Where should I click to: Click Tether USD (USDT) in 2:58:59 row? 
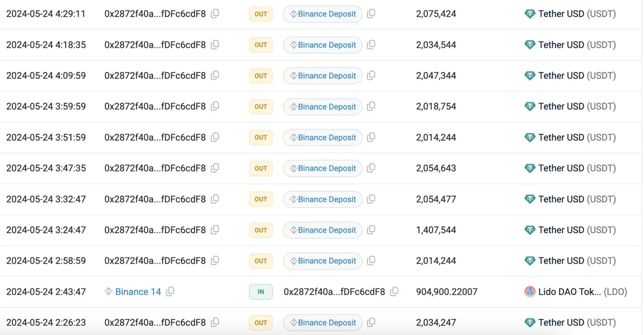pos(577,261)
